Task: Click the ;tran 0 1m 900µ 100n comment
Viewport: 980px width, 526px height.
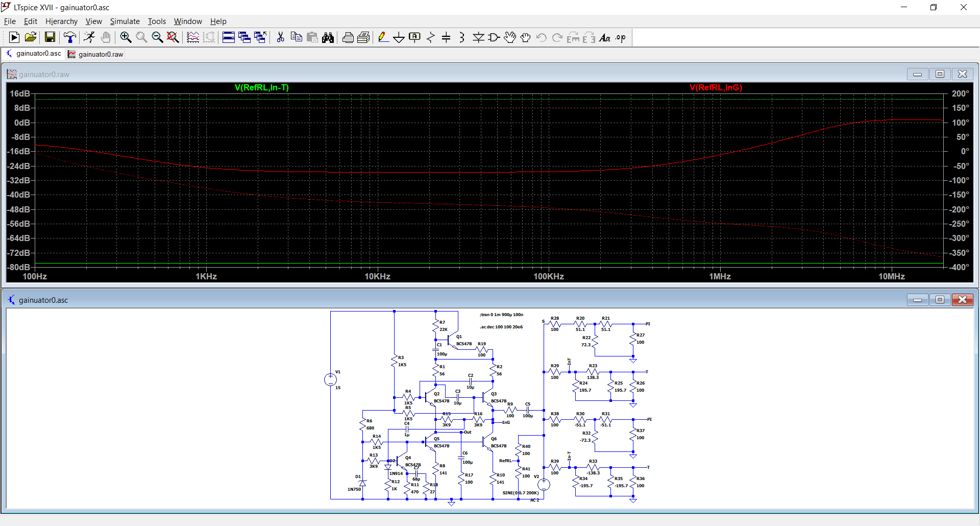Action: point(501,315)
